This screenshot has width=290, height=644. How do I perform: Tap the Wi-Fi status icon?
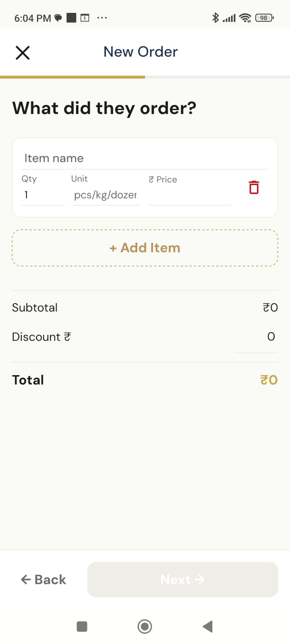(x=245, y=18)
